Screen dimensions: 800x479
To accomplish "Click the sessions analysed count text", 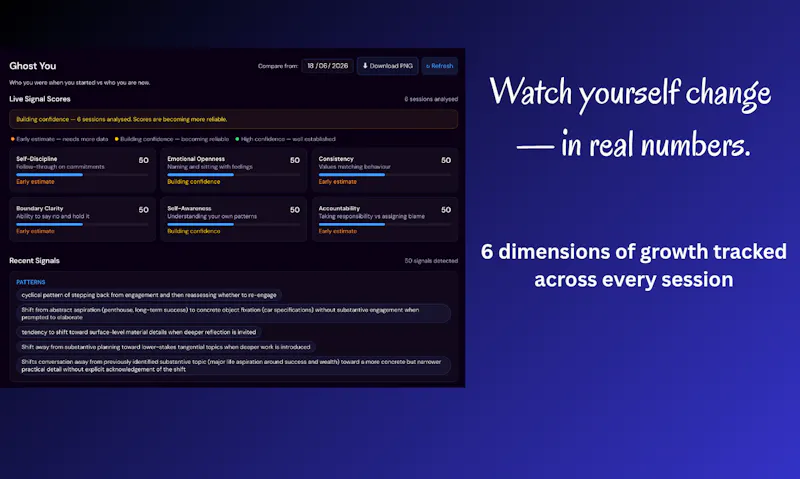I will [x=431, y=99].
